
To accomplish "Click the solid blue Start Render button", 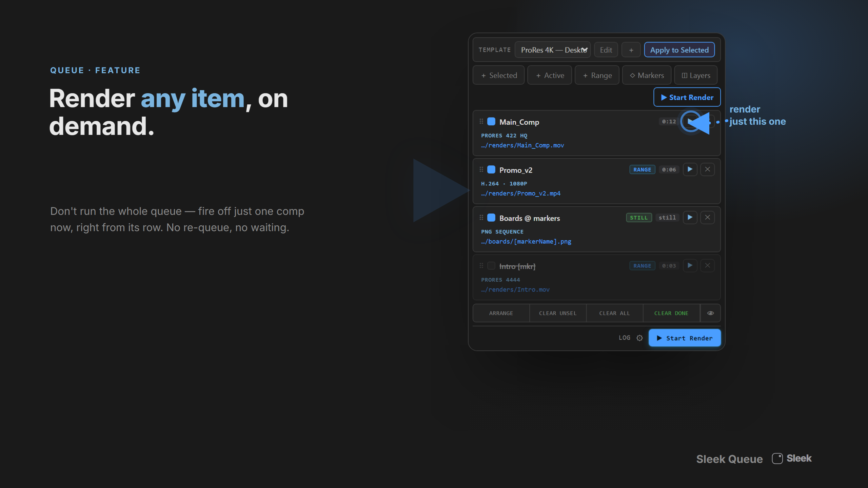I will click(x=685, y=338).
